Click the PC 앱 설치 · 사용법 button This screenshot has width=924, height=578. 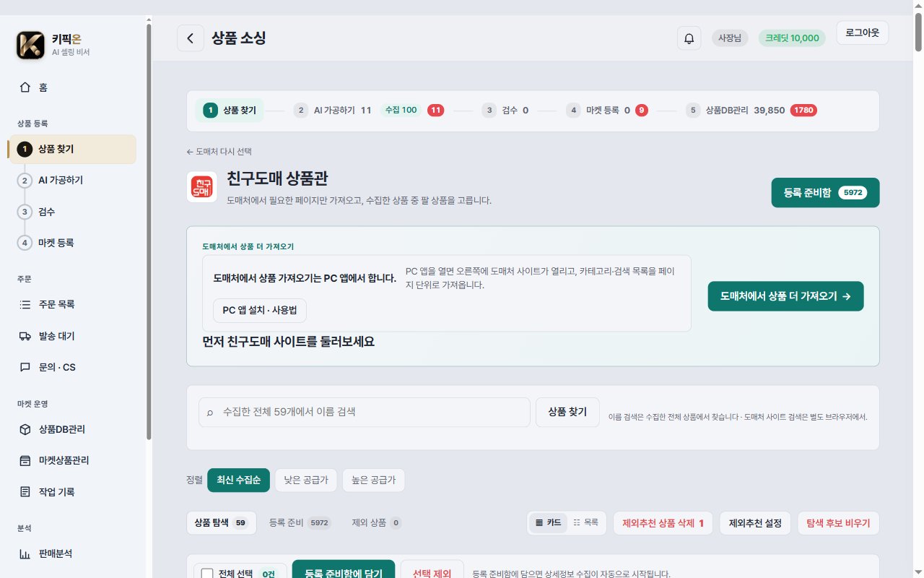[260, 311]
